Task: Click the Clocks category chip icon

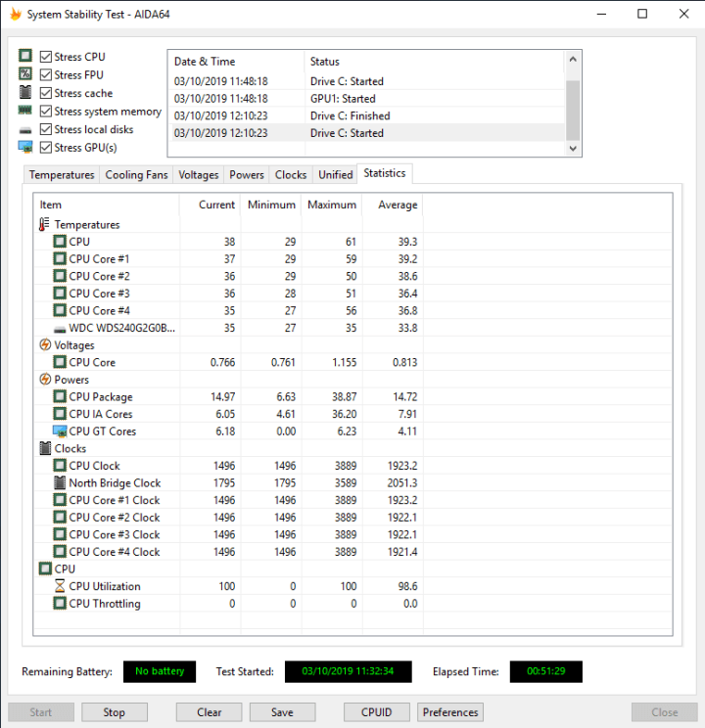Action: point(45,448)
